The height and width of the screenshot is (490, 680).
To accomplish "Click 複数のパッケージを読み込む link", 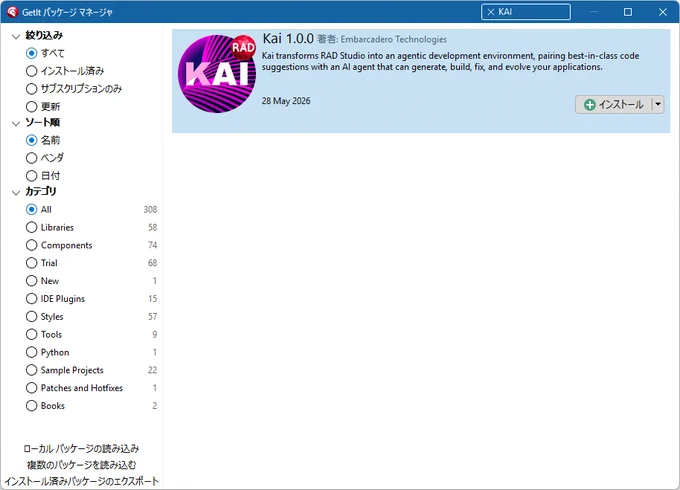I will click(81, 465).
